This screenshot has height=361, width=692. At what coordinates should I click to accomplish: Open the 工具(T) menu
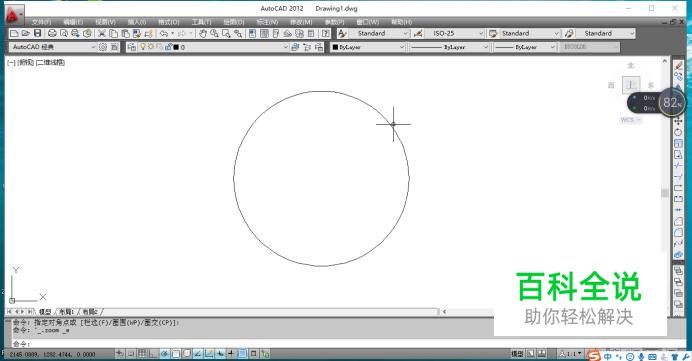point(202,22)
